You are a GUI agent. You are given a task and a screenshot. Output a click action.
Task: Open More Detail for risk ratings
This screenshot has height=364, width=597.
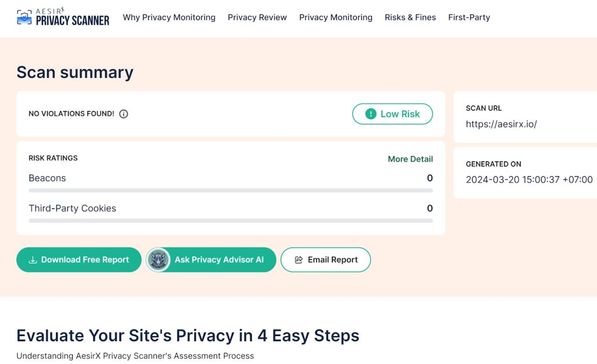click(410, 159)
